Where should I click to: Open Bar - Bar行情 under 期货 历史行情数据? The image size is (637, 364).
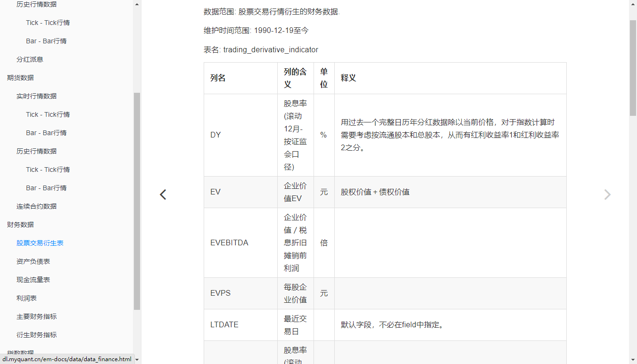(46, 188)
